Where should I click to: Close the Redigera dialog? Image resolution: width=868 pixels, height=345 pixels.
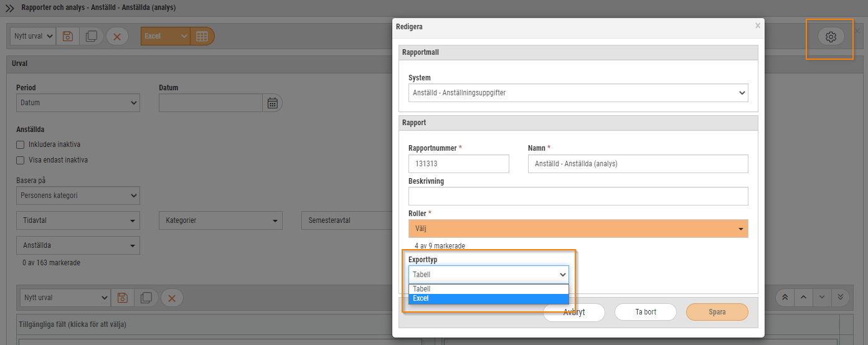(758, 26)
